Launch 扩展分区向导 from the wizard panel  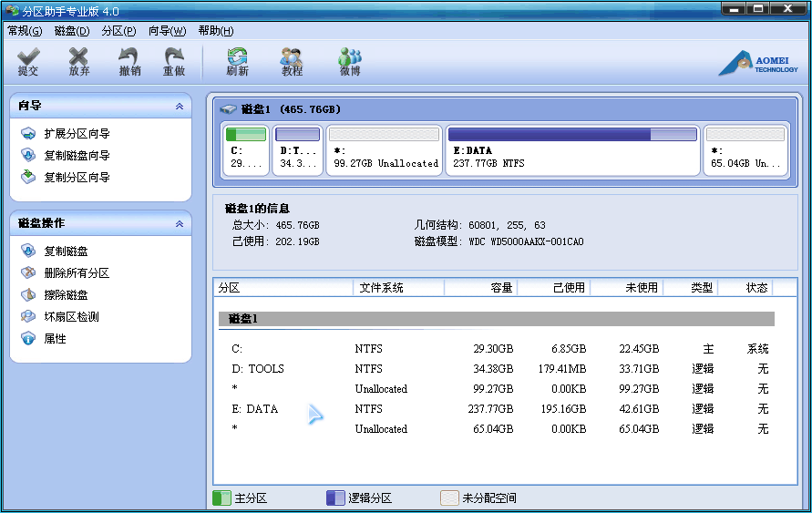pyautogui.click(x=77, y=134)
